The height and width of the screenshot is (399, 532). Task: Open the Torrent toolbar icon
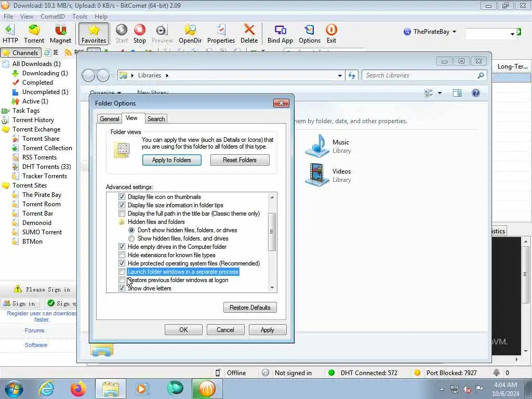(34, 34)
